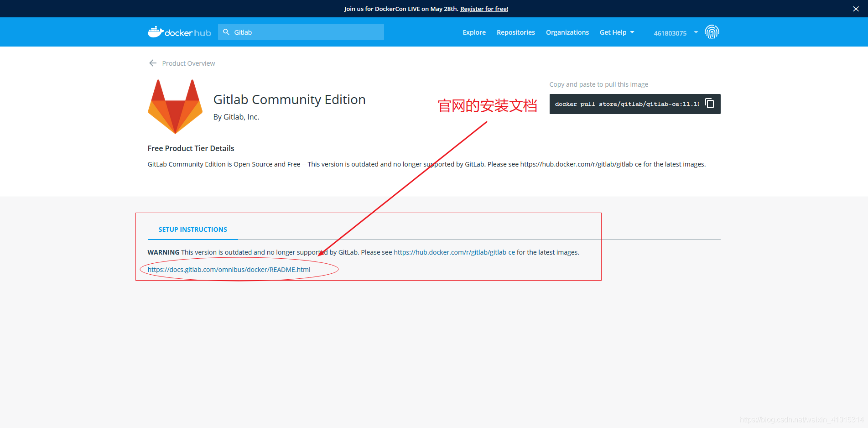Screen dimensions: 868x428
Task: Follow the Register for free! link
Action: click(x=484, y=9)
